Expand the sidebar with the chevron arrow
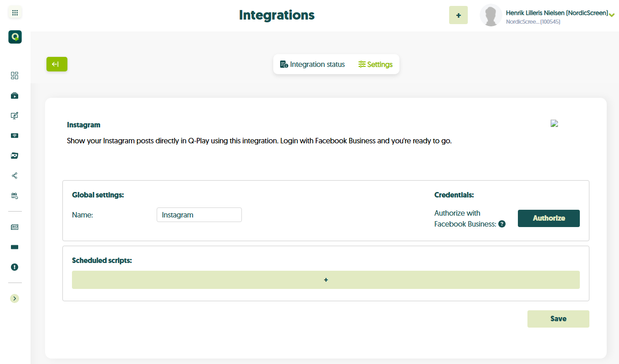 15,298
